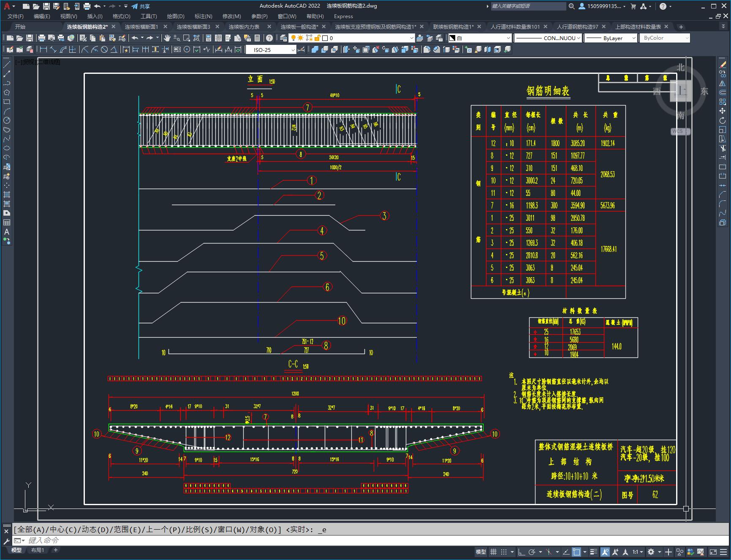
Task: Toggle Ortho mode in status bar
Action: coord(522,552)
